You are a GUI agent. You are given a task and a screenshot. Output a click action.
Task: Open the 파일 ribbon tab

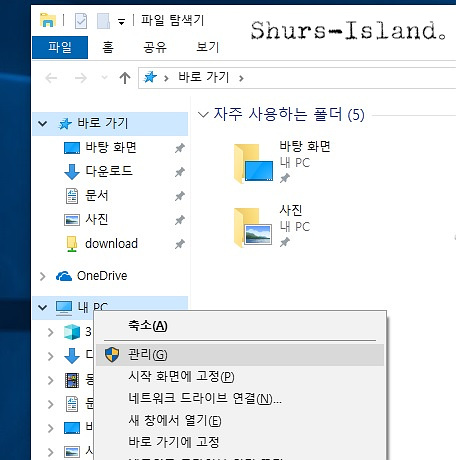pyautogui.click(x=60, y=47)
